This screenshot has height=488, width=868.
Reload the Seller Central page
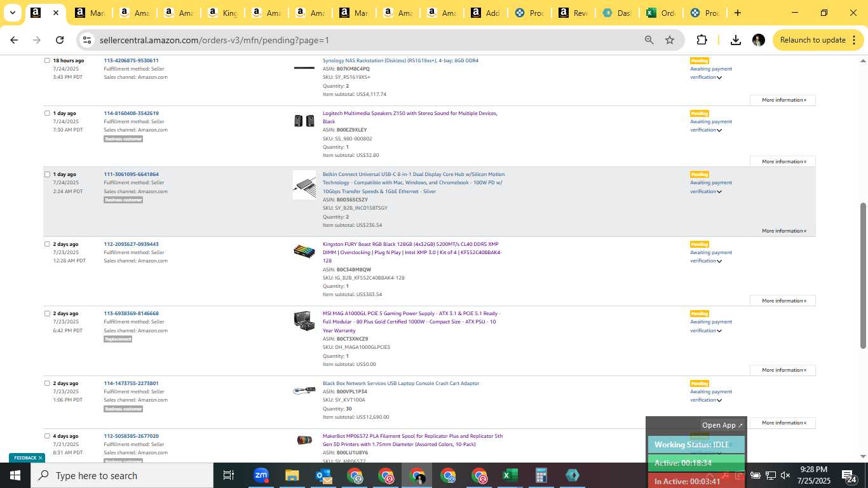(60, 40)
